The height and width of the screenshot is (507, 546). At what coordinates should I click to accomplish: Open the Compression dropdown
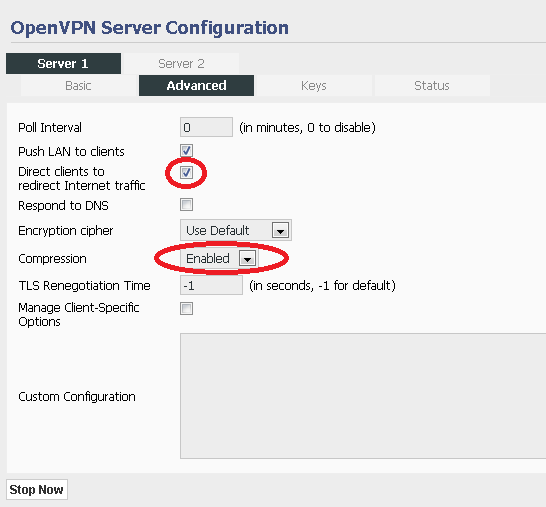(x=219, y=258)
